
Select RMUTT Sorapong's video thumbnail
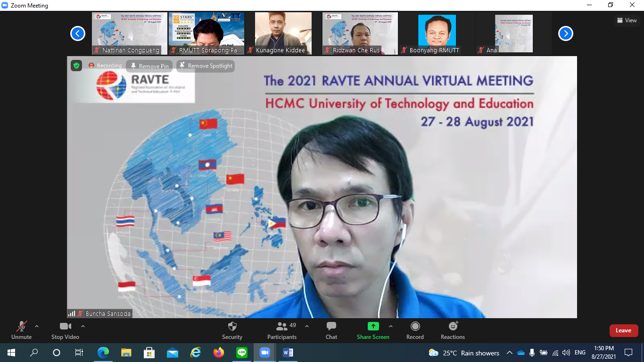206,33
